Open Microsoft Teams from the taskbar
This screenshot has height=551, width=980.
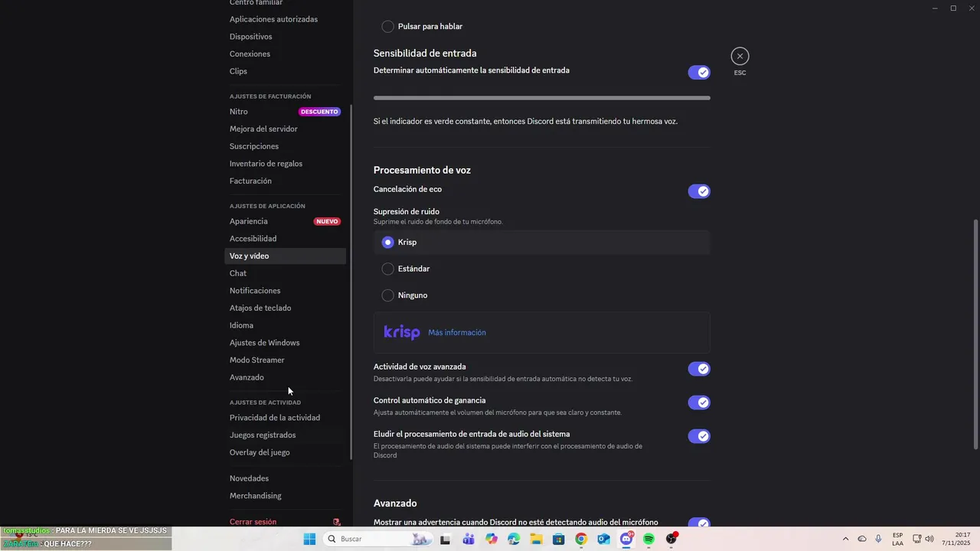tap(468, 539)
